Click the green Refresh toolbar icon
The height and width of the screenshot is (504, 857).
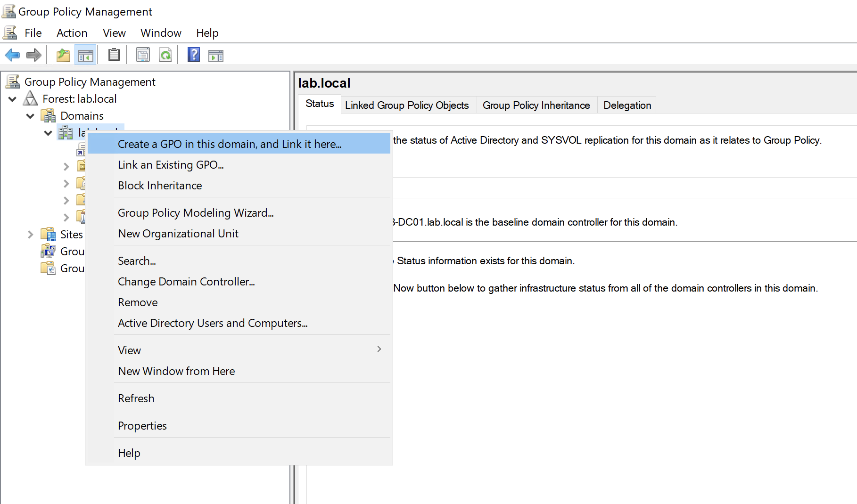(x=165, y=56)
